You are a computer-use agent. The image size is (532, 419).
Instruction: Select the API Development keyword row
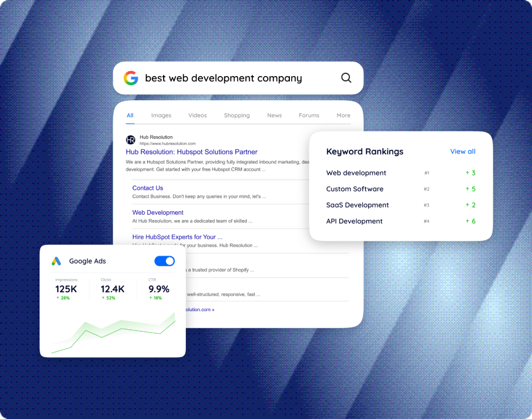(400, 221)
